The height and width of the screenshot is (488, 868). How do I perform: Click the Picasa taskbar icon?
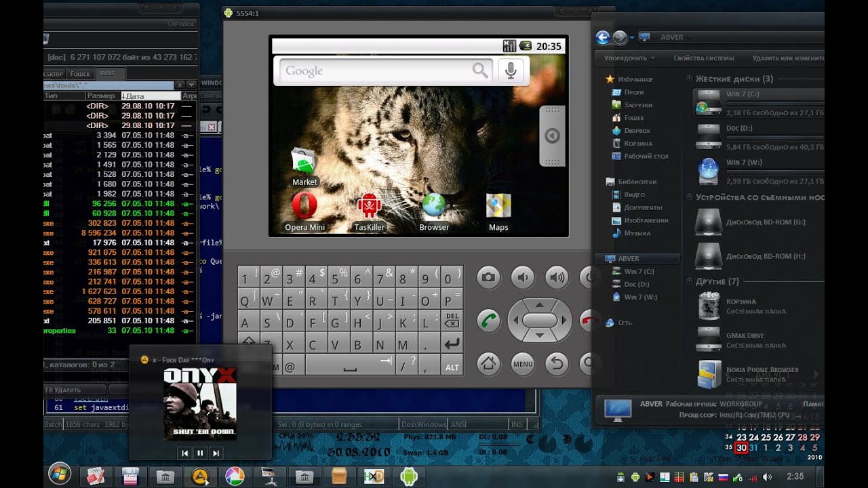(234, 476)
